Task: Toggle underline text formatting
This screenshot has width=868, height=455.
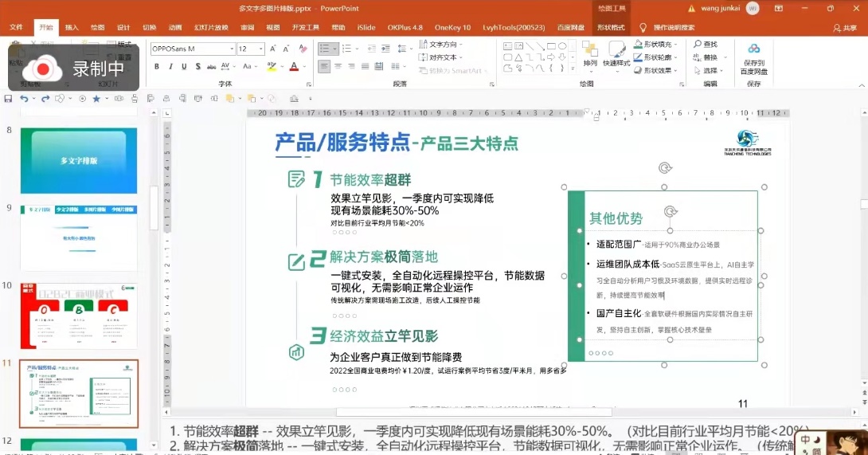Action: point(186,67)
